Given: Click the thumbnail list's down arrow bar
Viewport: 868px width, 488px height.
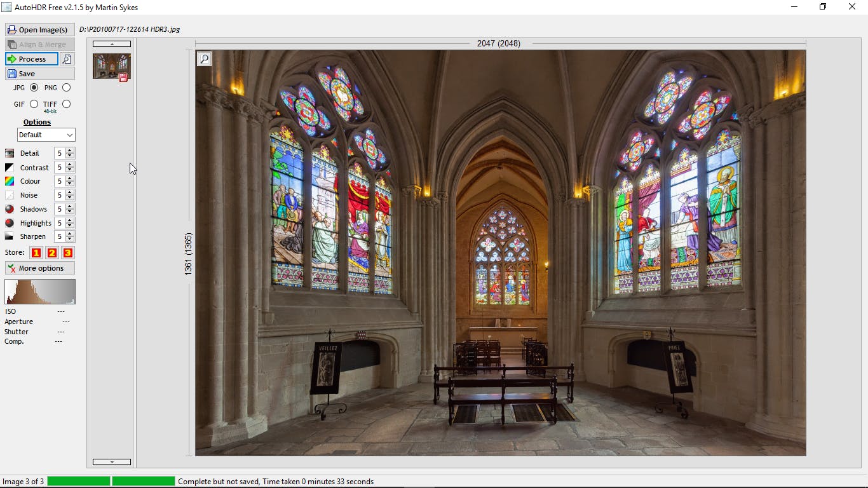Looking at the screenshot, I should click(112, 462).
